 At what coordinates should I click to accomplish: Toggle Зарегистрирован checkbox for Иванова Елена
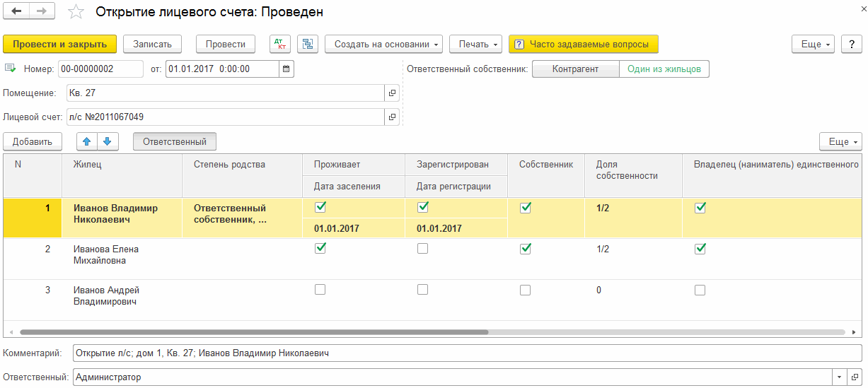tap(422, 249)
